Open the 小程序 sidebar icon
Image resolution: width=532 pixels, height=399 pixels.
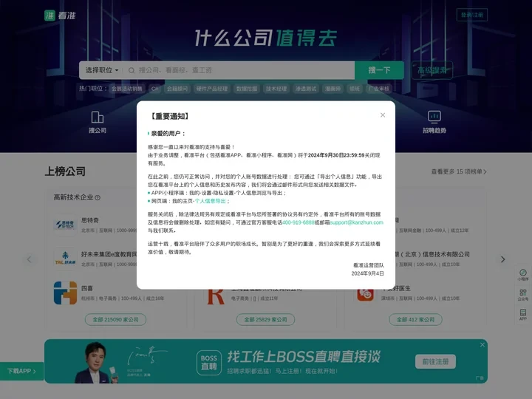[523, 274]
